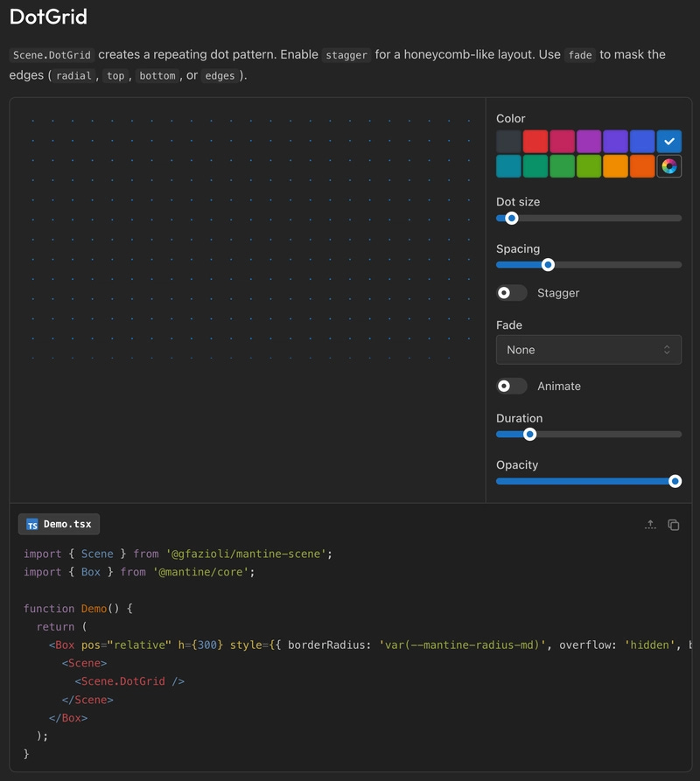Click the checked blue color swatch
The height and width of the screenshot is (781, 700).
click(668, 141)
